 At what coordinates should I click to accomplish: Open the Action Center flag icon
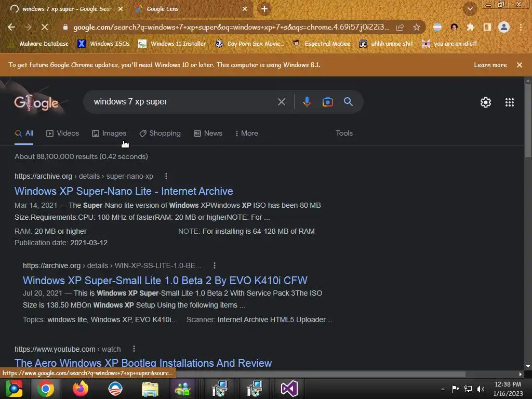coord(455,389)
